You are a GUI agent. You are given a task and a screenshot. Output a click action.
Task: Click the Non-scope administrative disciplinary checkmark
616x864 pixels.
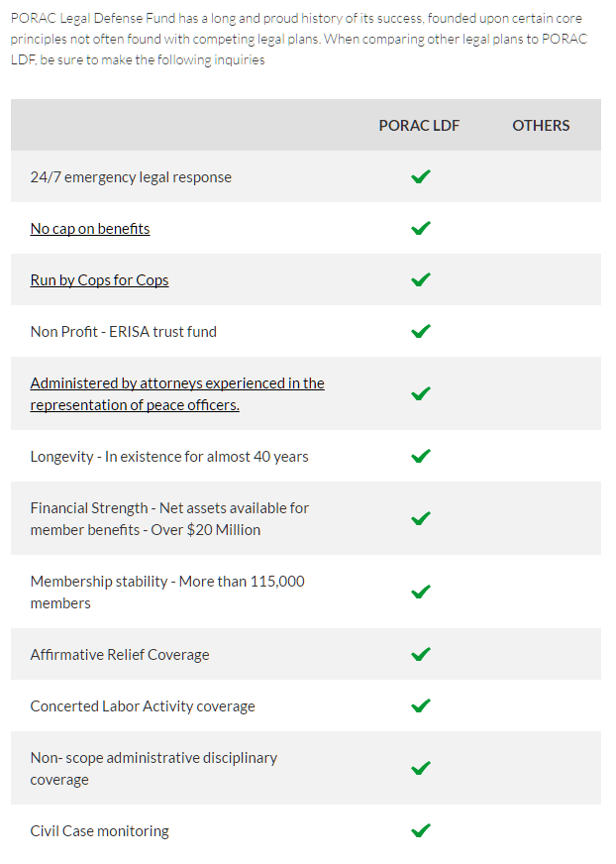421,768
